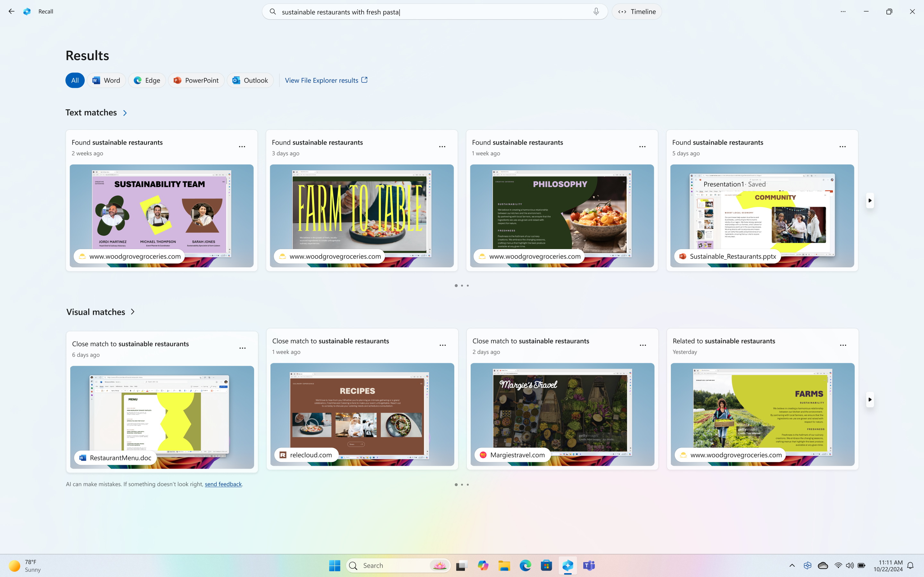The image size is (924, 577).
Task: Open View File Explorer results link
Action: (326, 80)
